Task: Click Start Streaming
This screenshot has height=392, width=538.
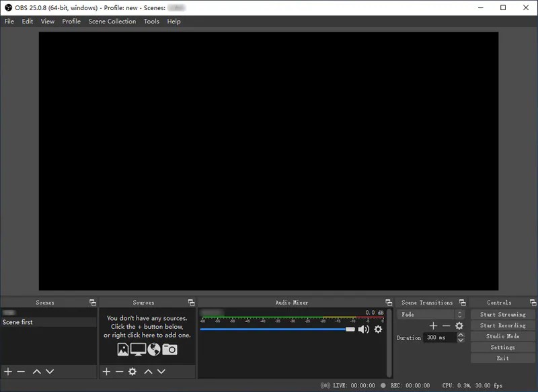Action: [502, 314]
